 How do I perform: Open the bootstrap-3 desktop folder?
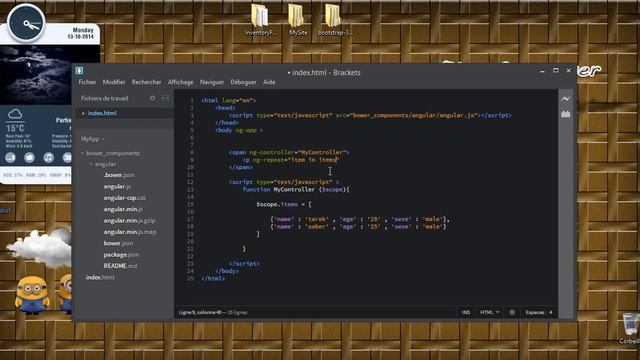click(334, 20)
